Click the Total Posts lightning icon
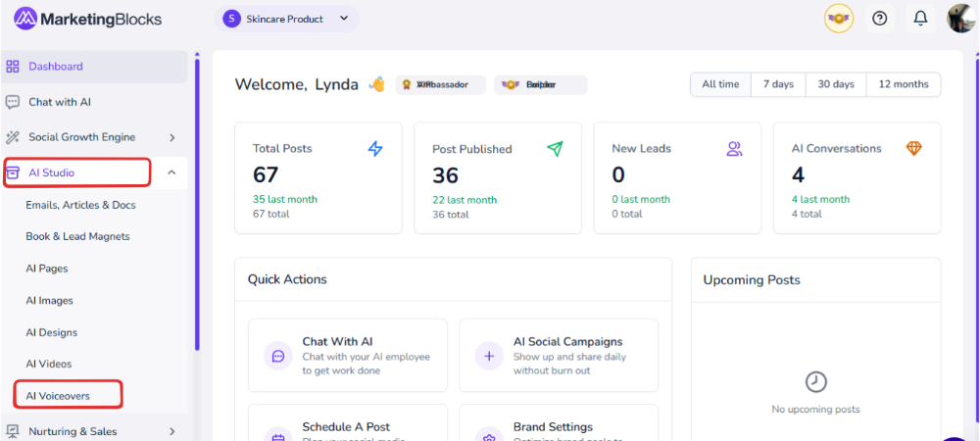 pyautogui.click(x=375, y=149)
